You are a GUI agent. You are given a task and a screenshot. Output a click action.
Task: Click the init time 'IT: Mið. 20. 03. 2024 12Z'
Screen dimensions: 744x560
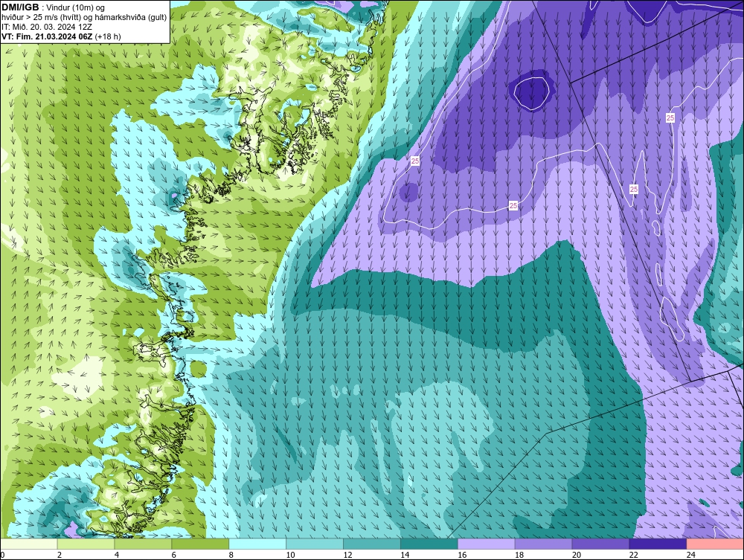[46, 27]
